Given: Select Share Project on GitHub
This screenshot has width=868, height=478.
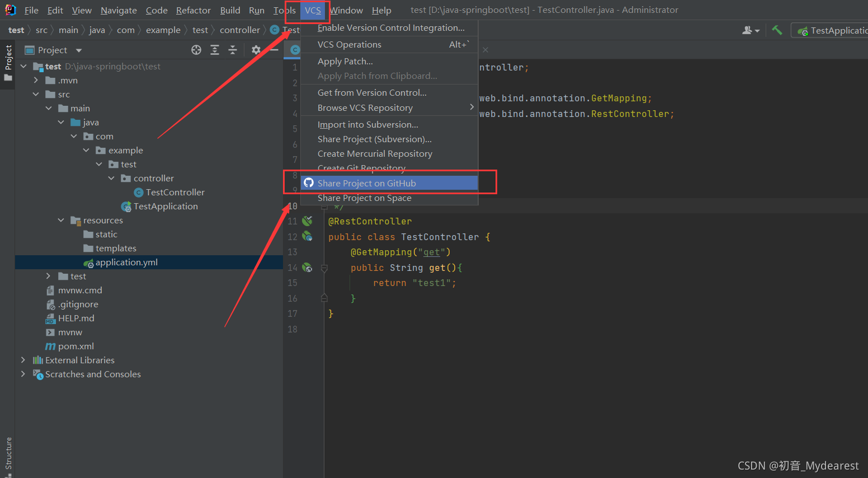Looking at the screenshot, I should (389, 183).
